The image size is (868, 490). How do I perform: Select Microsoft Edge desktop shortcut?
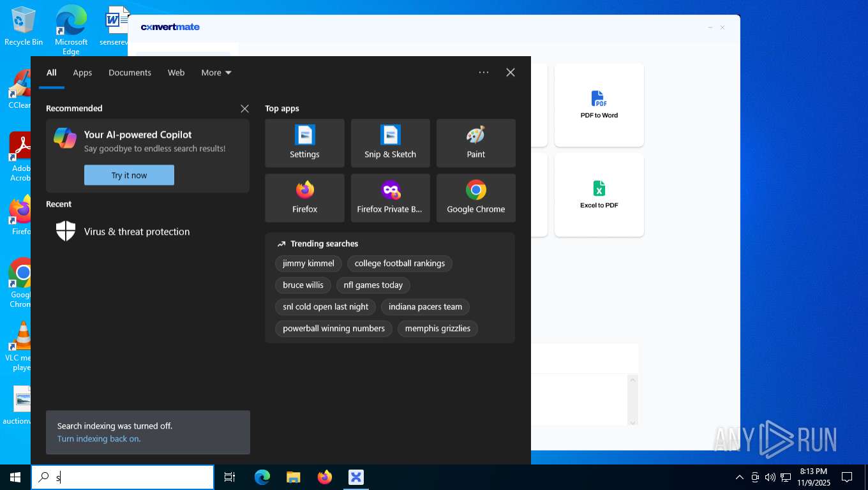71,30
